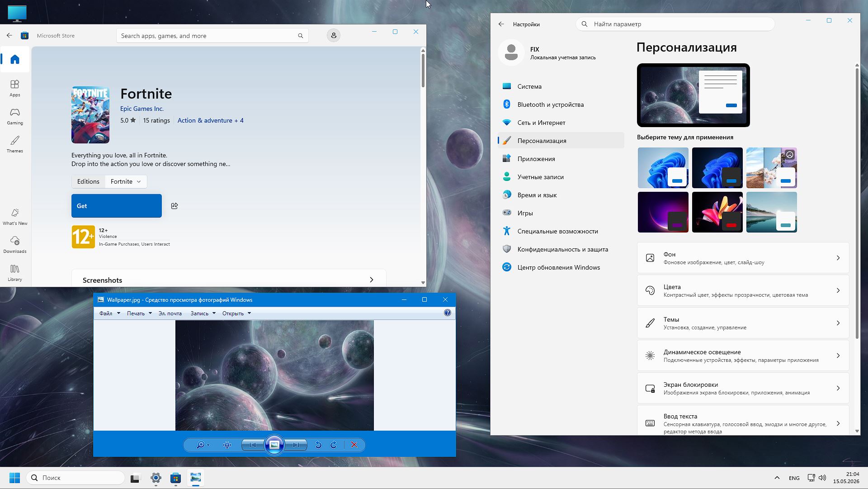The width and height of the screenshot is (868, 489).
Task: Click the Эл. почта menu item
Action: pyautogui.click(x=170, y=313)
